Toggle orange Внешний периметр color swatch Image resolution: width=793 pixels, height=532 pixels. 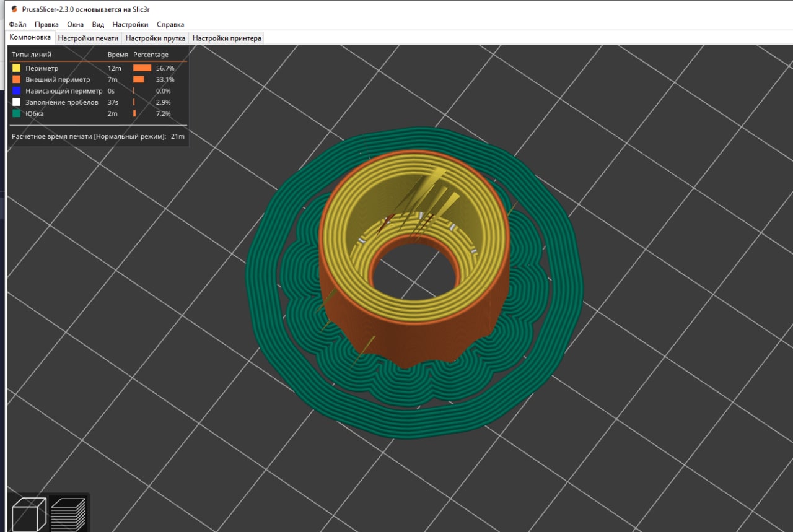(x=17, y=79)
